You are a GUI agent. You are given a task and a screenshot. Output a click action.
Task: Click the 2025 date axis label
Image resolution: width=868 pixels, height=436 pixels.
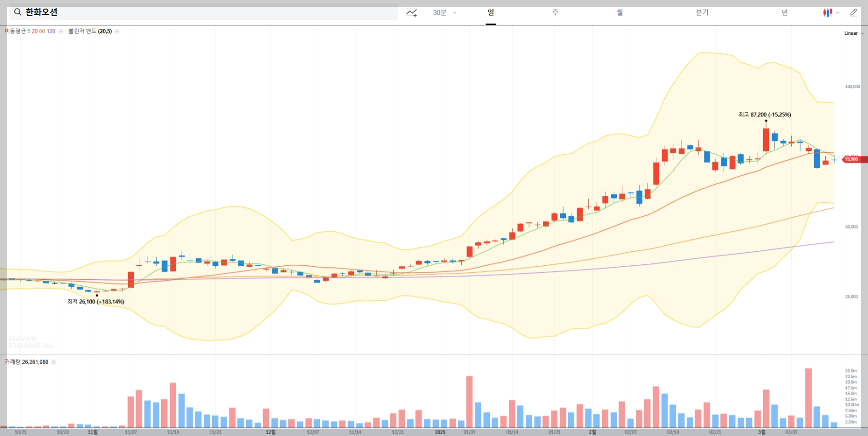[x=440, y=432]
